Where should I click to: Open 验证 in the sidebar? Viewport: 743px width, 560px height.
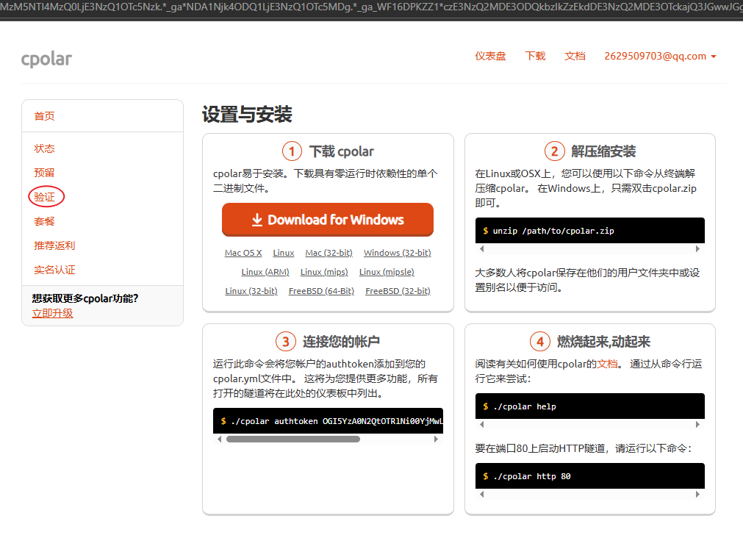tap(45, 197)
